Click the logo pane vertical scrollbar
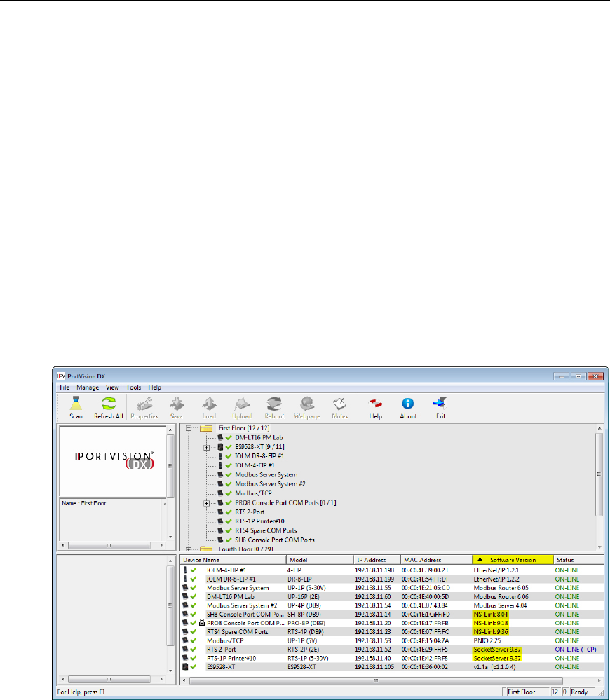610x700 pixels. 170,466
